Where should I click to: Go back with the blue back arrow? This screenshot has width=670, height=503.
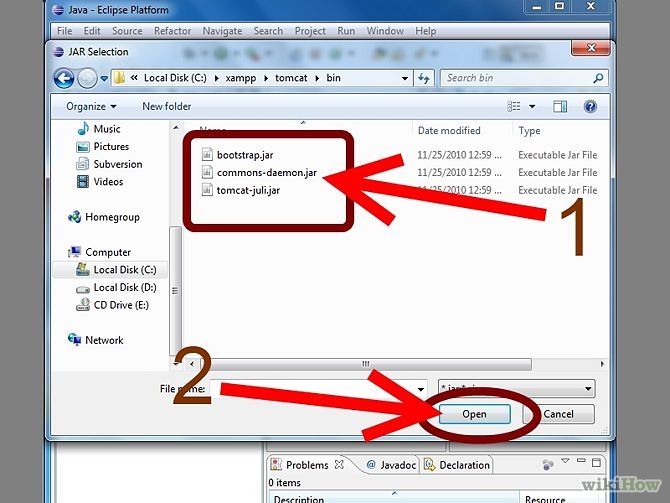click(64, 78)
